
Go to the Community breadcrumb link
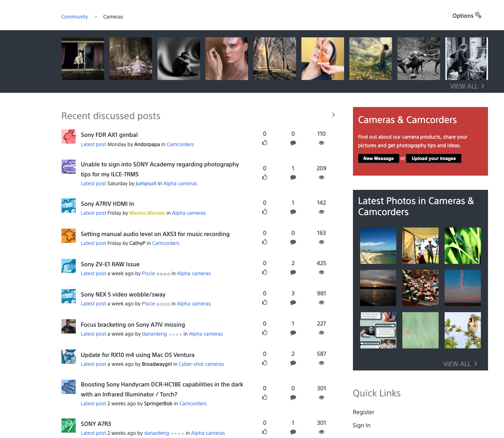(74, 17)
